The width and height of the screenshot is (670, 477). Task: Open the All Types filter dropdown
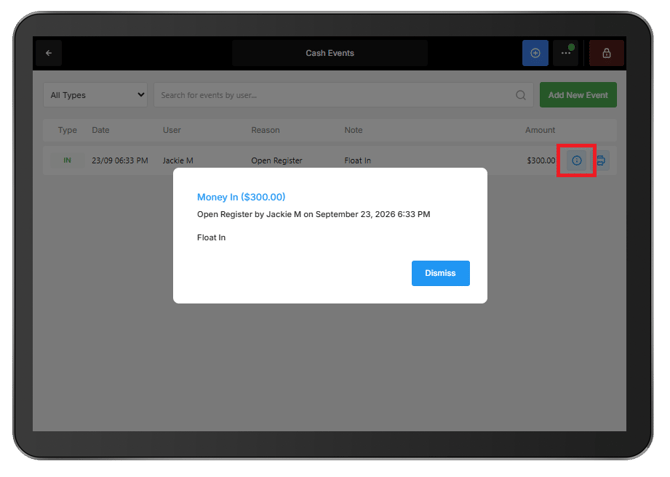point(95,95)
